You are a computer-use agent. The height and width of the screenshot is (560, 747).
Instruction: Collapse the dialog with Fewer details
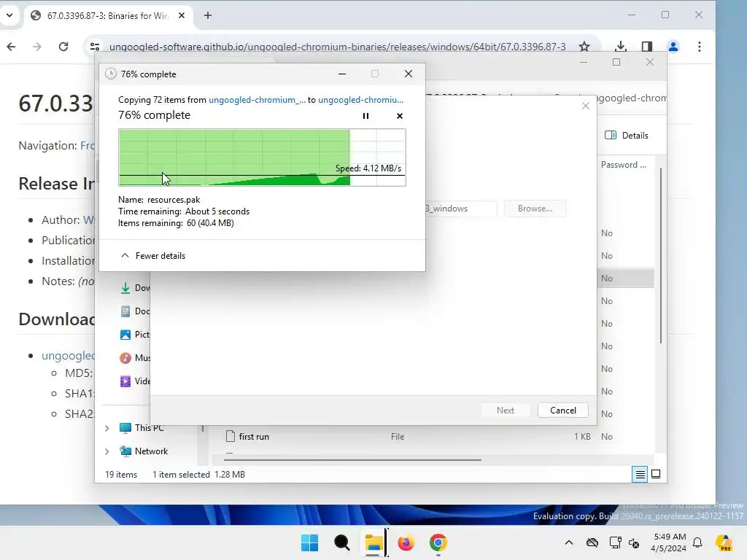pos(153,256)
